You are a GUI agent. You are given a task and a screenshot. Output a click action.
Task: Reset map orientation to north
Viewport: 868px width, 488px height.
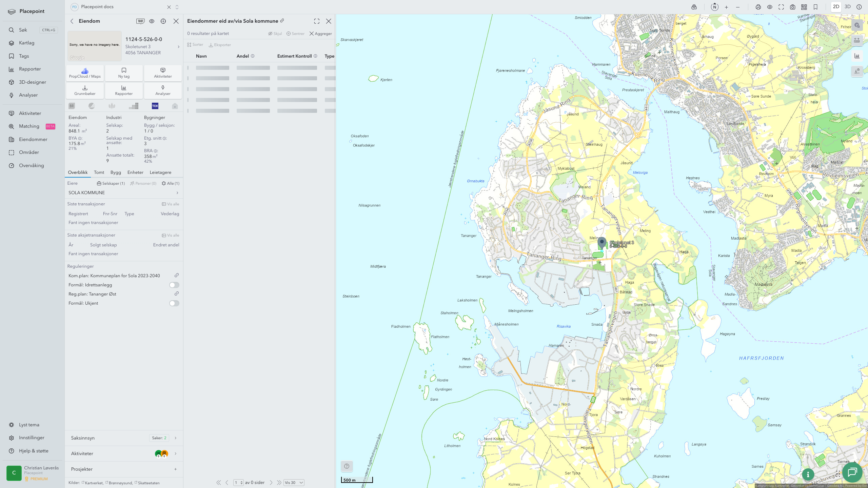click(715, 7)
